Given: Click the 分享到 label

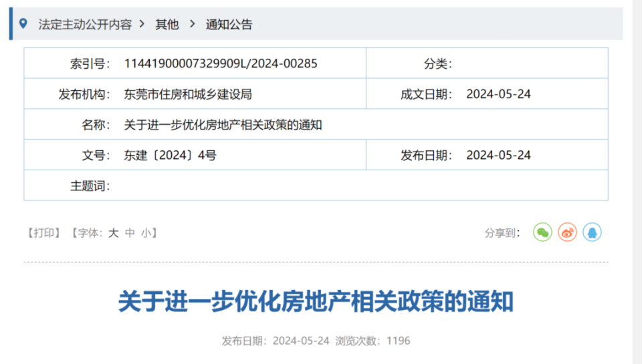Looking at the screenshot, I should [x=502, y=233].
